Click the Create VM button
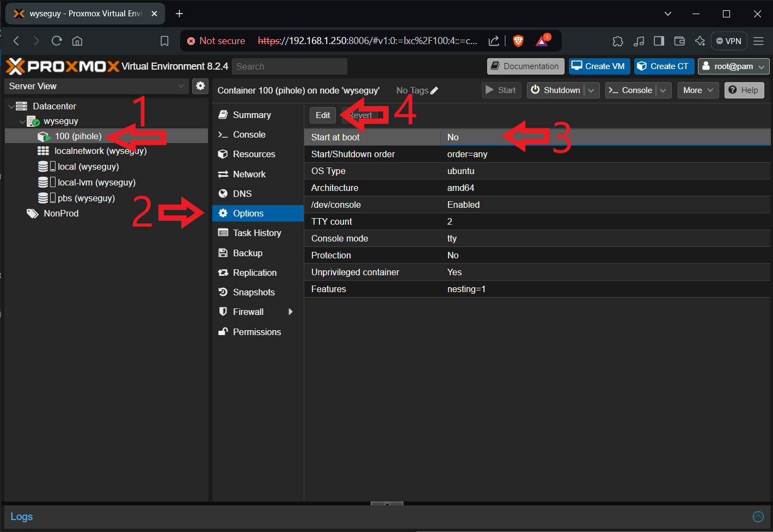Viewport: 773px width, 532px height. coord(599,66)
